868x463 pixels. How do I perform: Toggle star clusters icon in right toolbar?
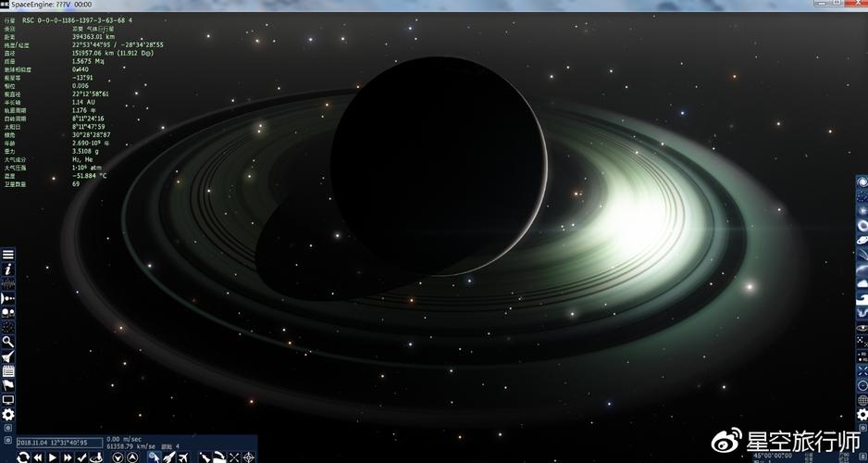click(x=862, y=196)
